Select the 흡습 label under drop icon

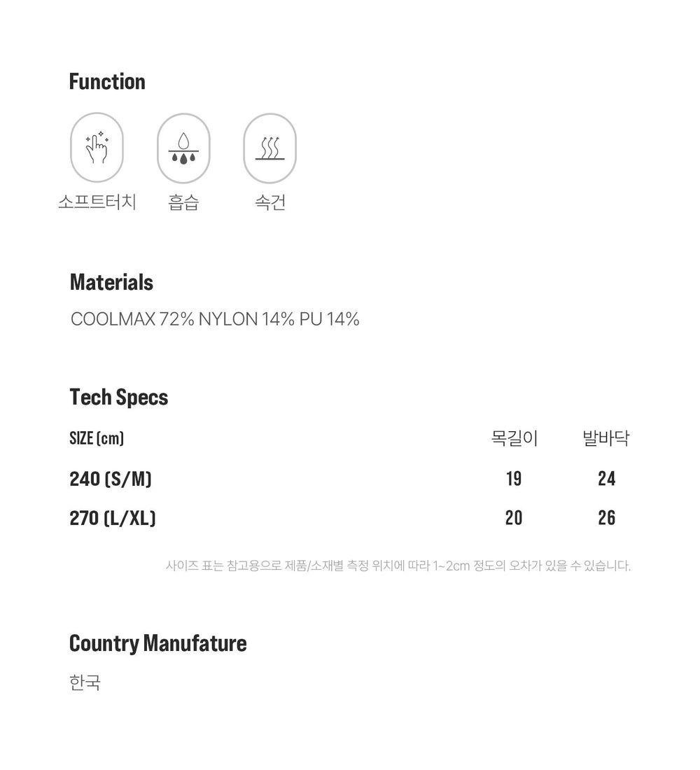point(183,202)
